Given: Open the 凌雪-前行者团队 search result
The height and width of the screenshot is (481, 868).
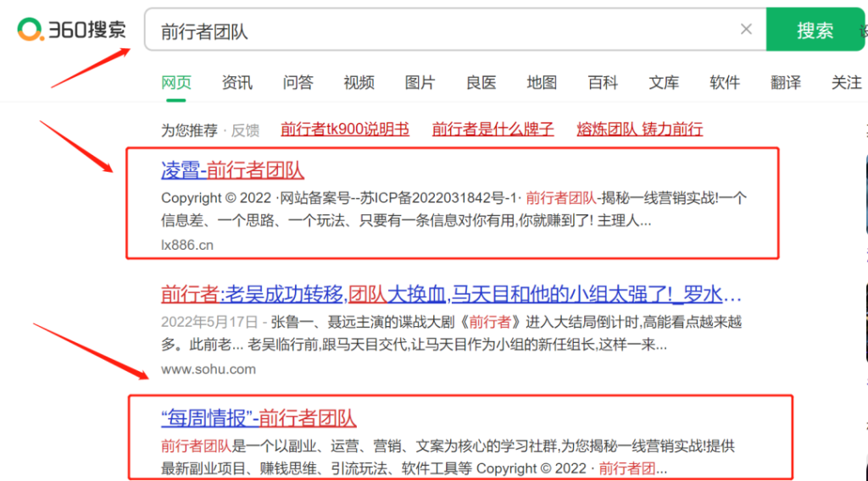Looking at the screenshot, I should point(232,170).
